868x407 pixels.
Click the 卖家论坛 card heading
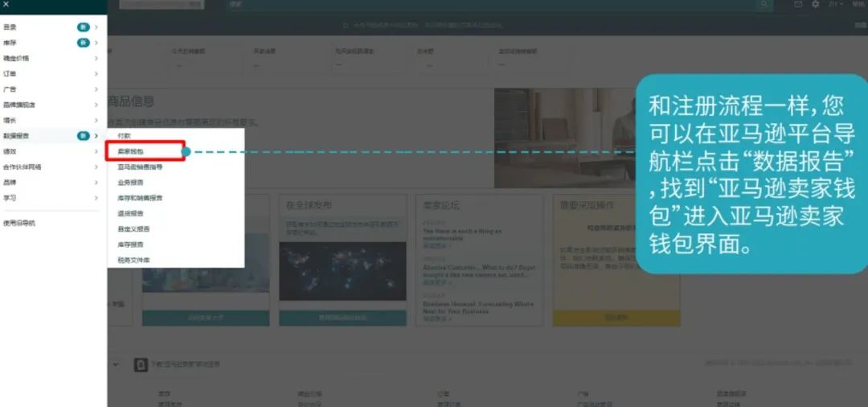[441, 205]
